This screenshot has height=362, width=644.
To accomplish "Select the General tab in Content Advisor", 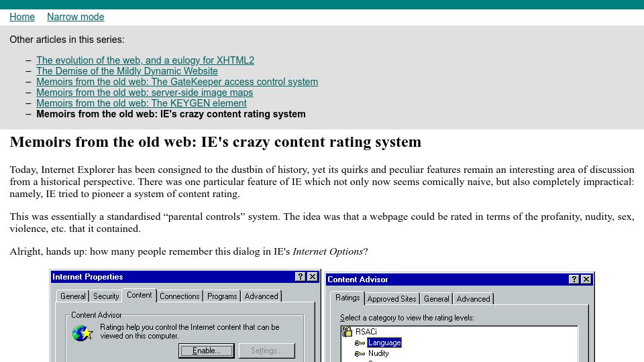I will 436,299.
